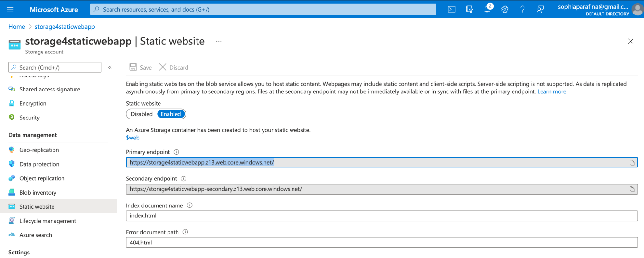Show info tooltip for Error document path

pos(185,232)
